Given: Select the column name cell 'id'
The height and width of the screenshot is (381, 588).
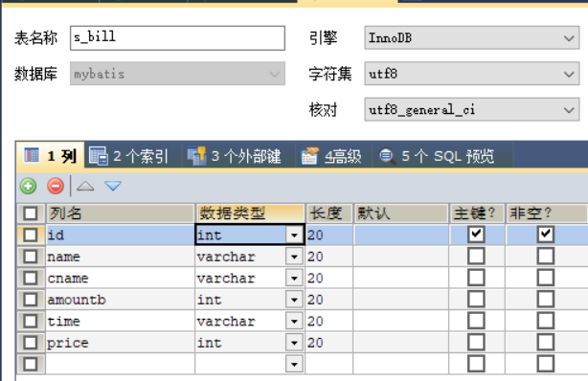Looking at the screenshot, I should (120, 235).
